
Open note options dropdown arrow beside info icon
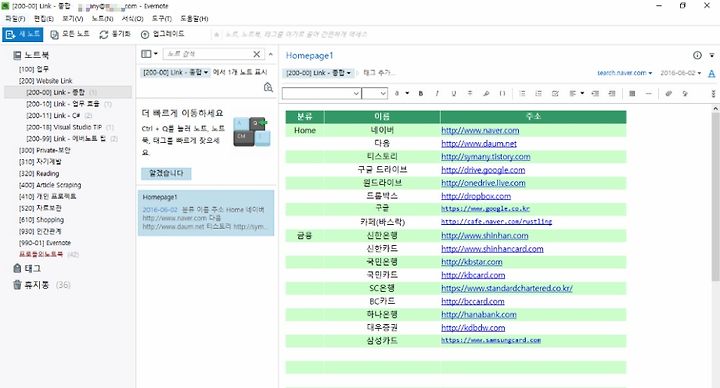(711, 56)
